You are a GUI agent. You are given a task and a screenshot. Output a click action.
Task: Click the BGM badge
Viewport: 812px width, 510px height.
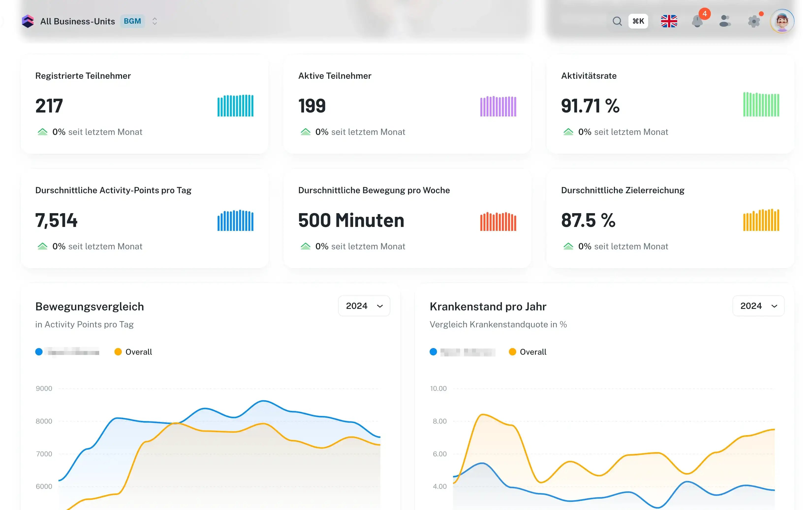132,21
